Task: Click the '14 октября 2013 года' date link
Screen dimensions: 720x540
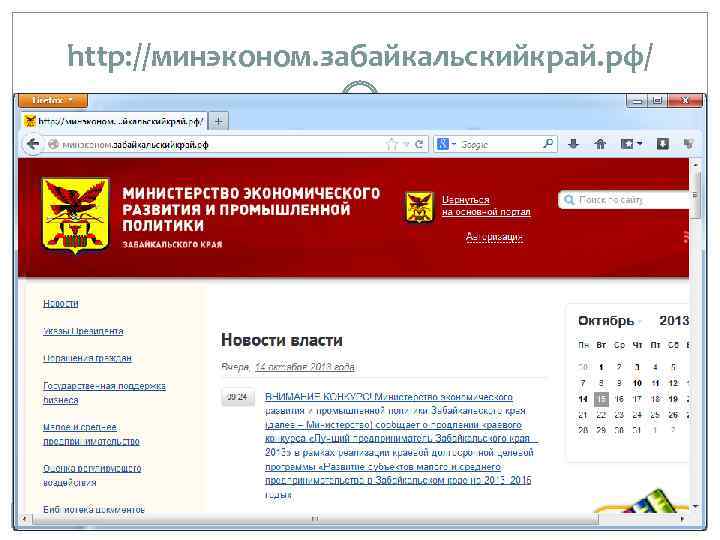Action: [x=305, y=367]
